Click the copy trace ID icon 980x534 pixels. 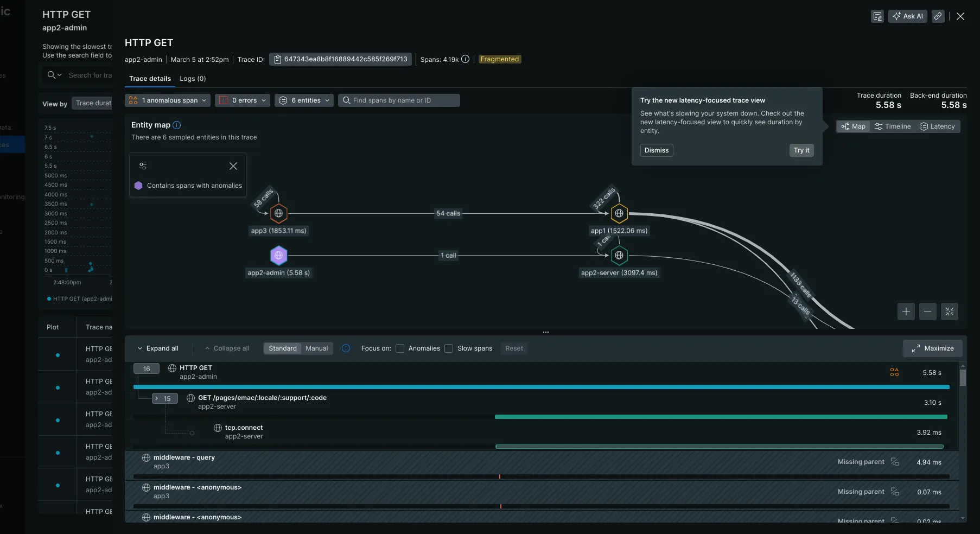277,59
